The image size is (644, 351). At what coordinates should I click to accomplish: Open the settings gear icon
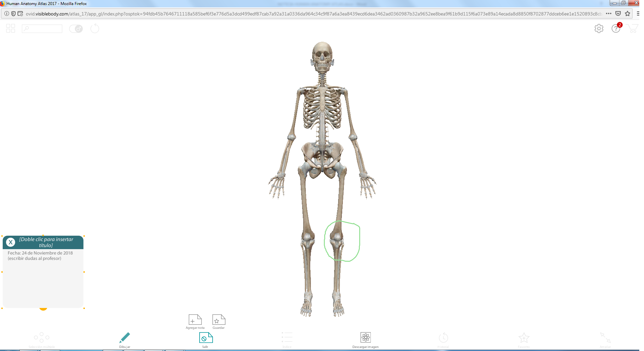pyautogui.click(x=599, y=29)
